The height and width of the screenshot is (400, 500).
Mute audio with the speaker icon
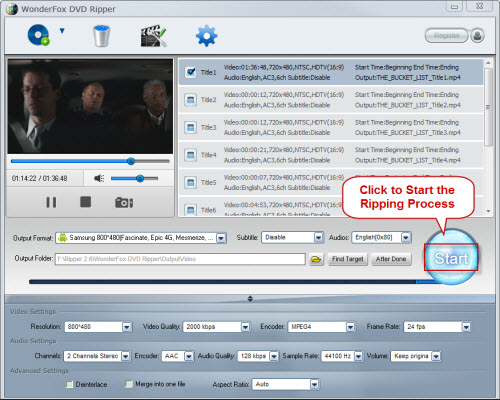point(99,178)
